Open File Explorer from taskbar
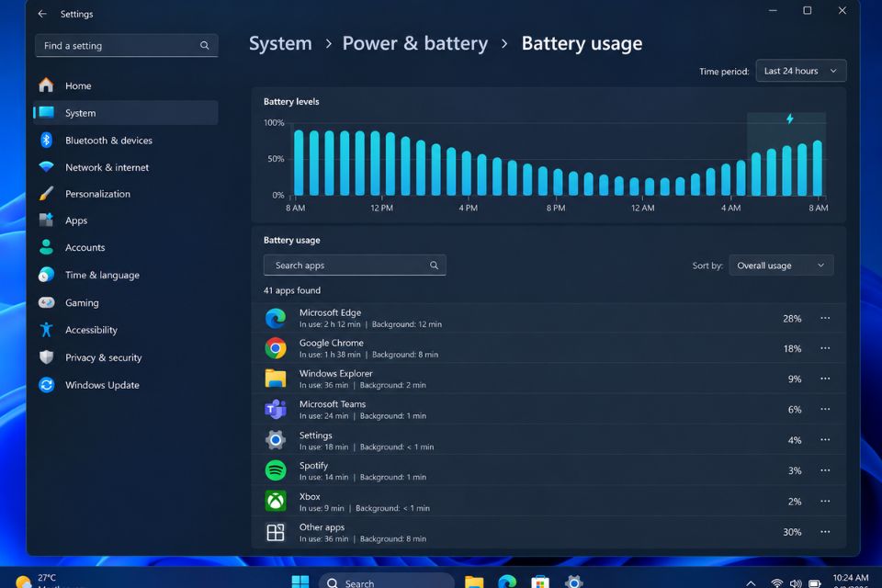882x588 pixels. [474, 582]
